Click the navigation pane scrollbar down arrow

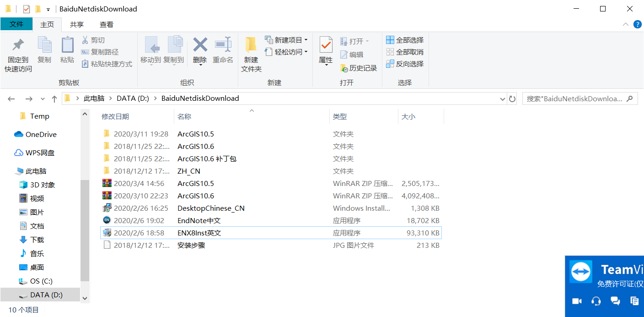point(85,298)
